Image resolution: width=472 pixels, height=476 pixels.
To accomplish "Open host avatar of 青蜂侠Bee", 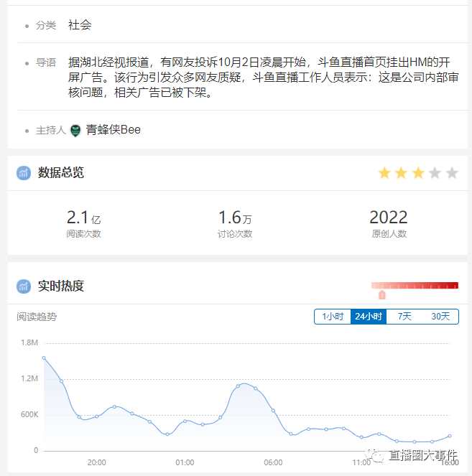I will pyautogui.click(x=75, y=131).
